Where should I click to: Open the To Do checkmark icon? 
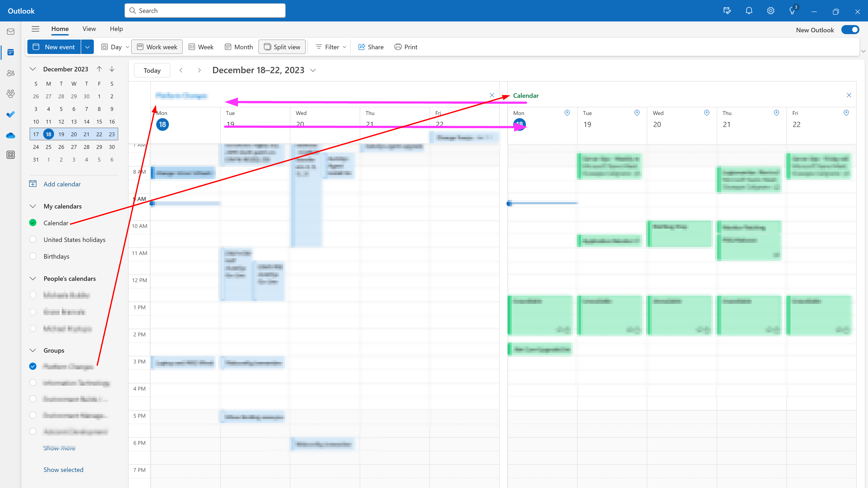(10, 115)
